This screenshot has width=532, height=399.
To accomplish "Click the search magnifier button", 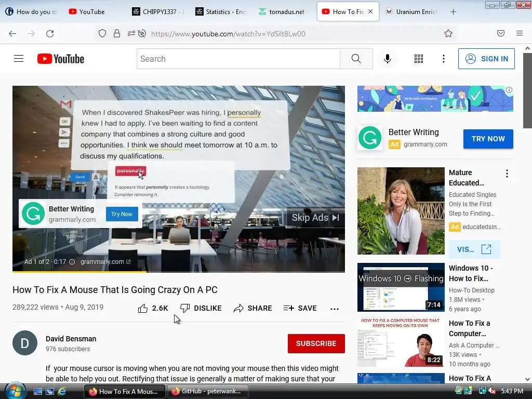I will [356, 59].
